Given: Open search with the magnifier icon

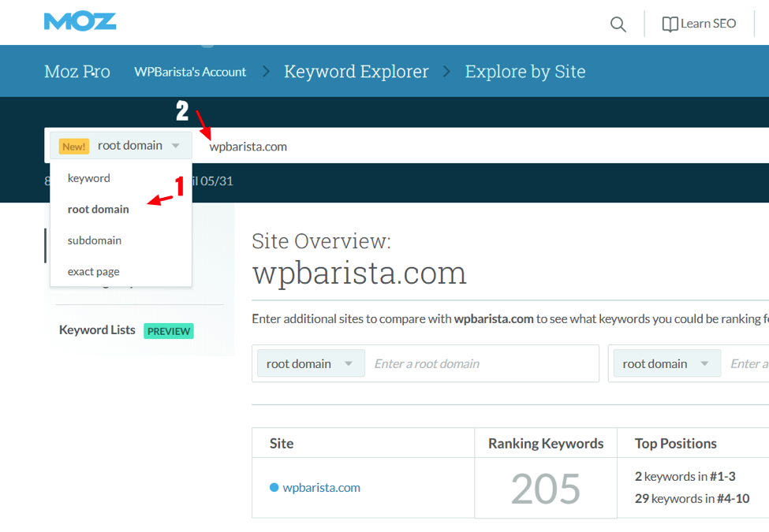Looking at the screenshot, I should click(x=618, y=24).
